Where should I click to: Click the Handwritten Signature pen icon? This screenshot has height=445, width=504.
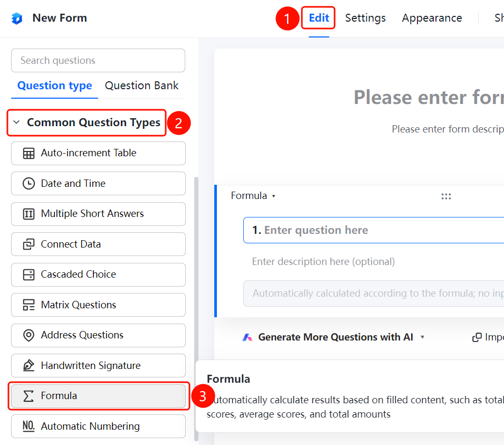click(x=28, y=366)
